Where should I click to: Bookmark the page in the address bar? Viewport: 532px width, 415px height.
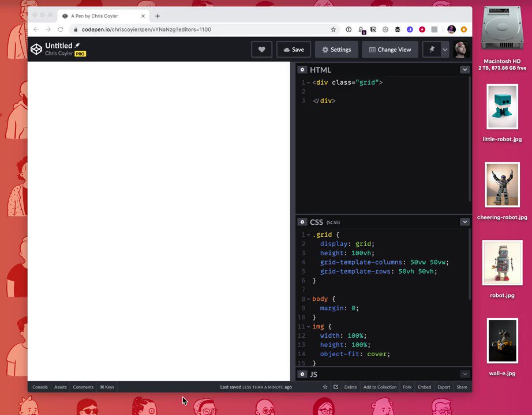[333, 29]
